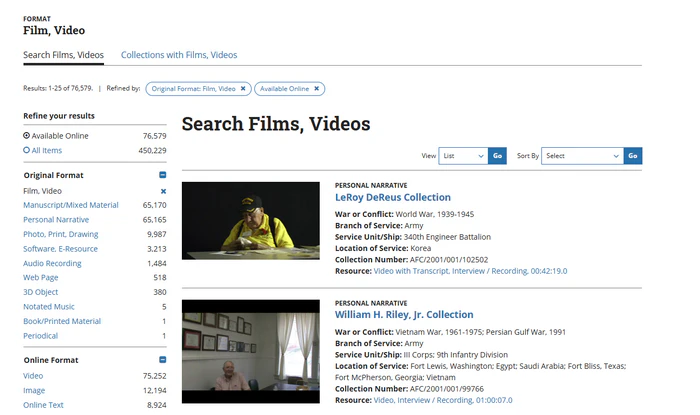Viewport: 700px width, 415px height.
Task: Collapse the Original Format facet section
Action: pos(163,175)
